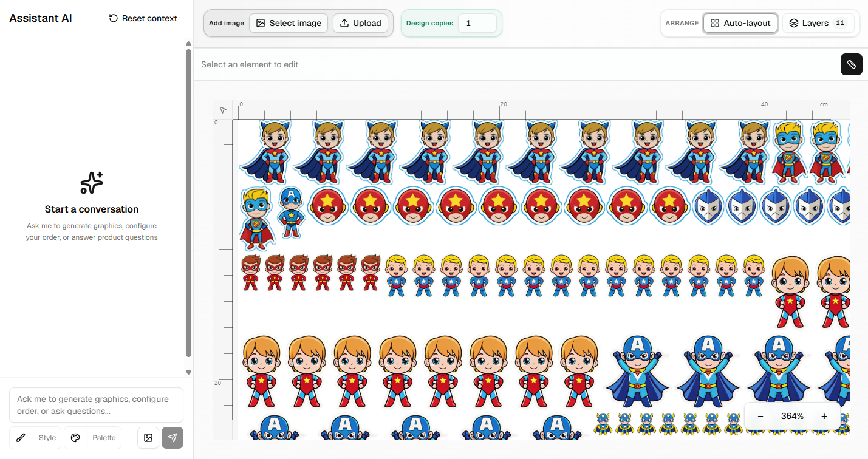Click the scrollbar up arrow in chat panel
This screenshot has width=868, height=459.
[x=188, y=44]
